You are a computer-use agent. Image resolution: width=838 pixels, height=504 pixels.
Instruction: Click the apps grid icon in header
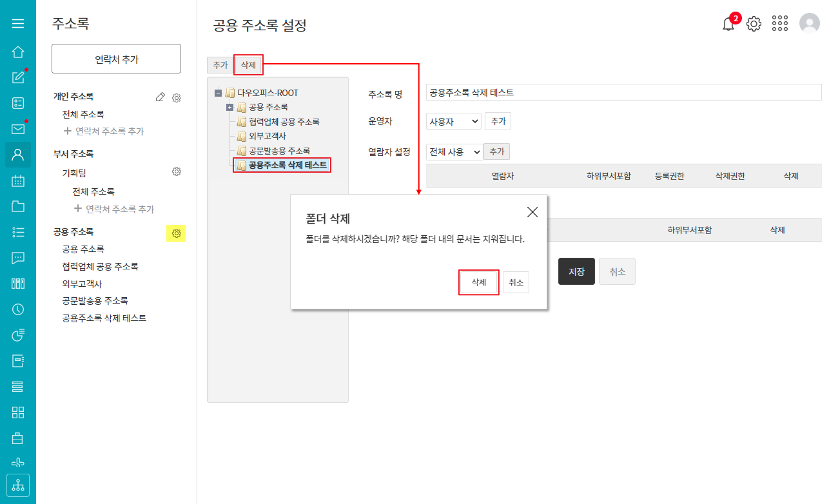click(780, 24)
